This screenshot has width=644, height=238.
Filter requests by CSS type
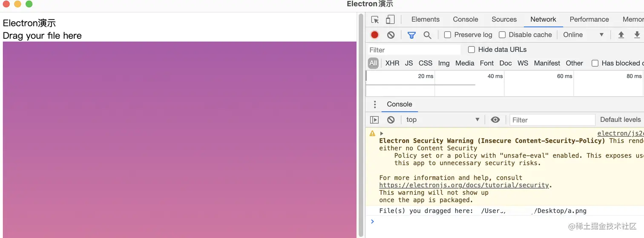(x=425, y=63)
